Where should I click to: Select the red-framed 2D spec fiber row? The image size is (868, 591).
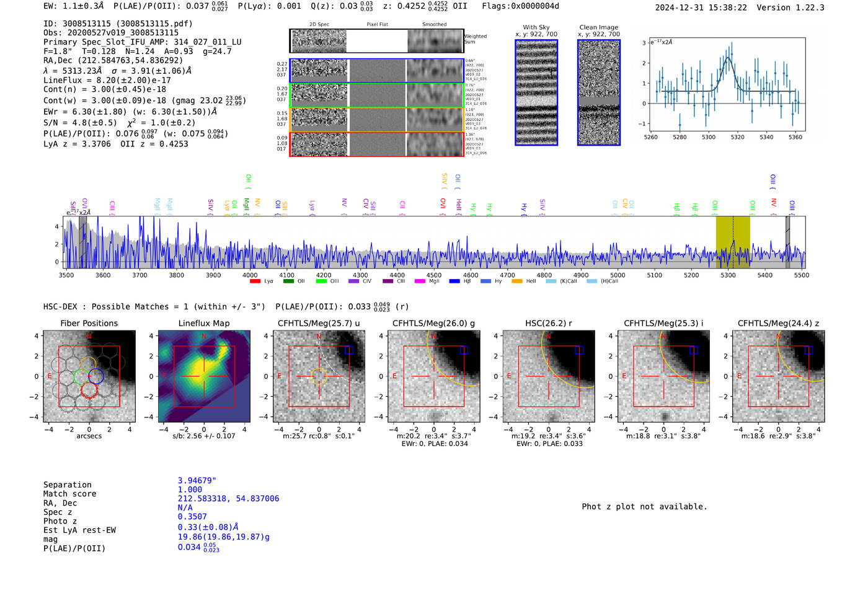(x=377, y=144)
